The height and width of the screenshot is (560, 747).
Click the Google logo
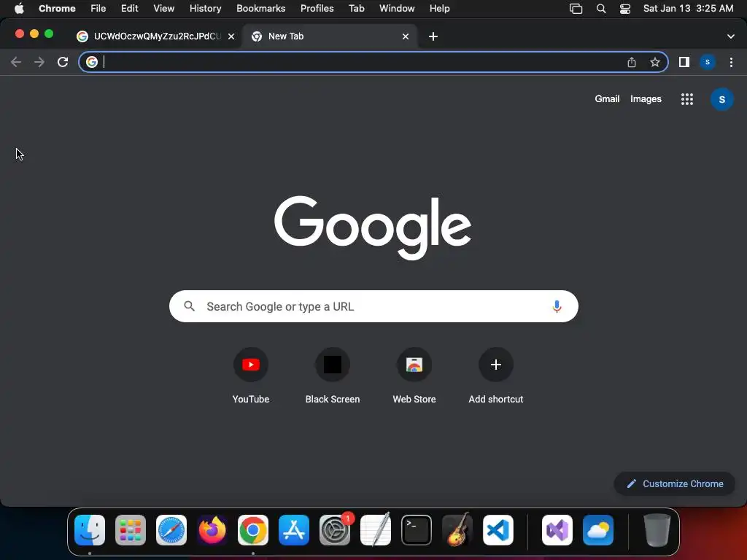pos(373,227)
